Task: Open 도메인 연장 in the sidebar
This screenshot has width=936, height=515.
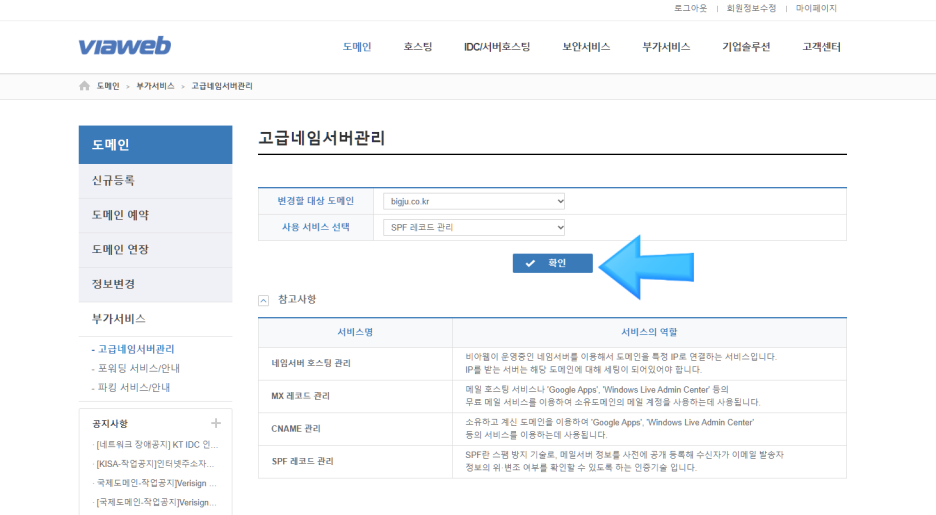Action: click(155, 250)
